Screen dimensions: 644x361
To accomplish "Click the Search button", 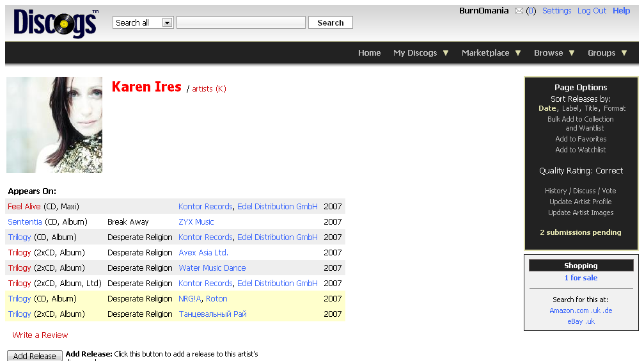I will 330,22.
